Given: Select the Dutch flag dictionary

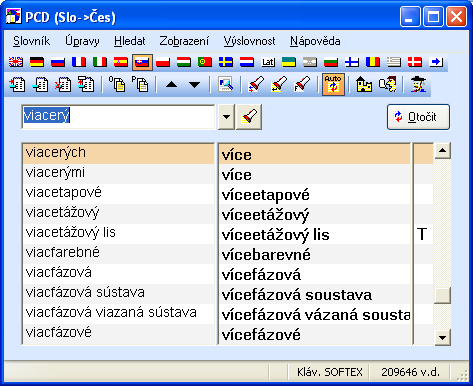Looking at the screenshot, I should (x=247, y=62).
